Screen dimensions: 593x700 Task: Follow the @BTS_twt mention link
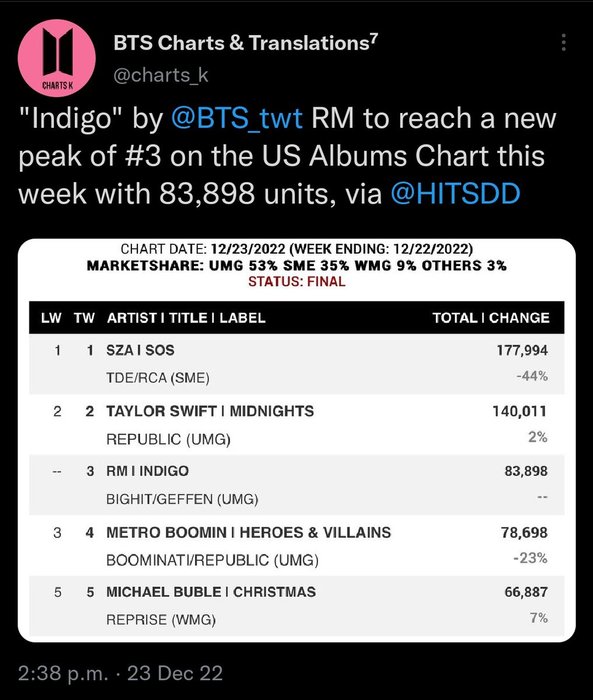pyautogui.click(x=237, y=118)
